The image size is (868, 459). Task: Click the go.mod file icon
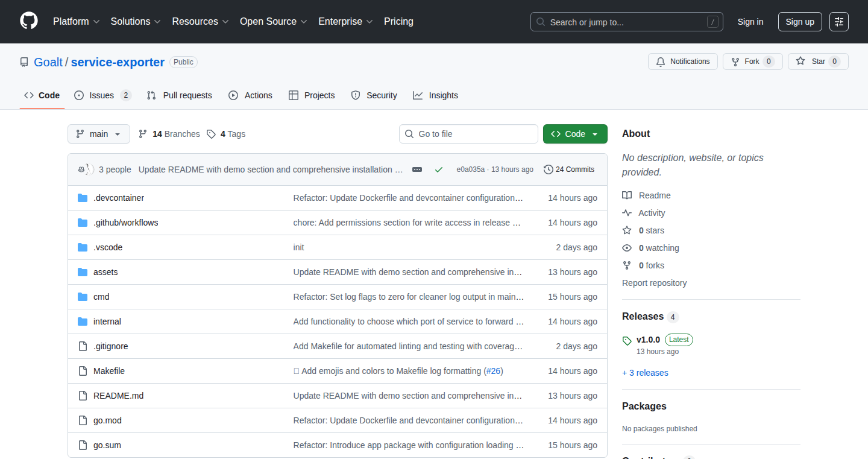(x=83, y=420)
